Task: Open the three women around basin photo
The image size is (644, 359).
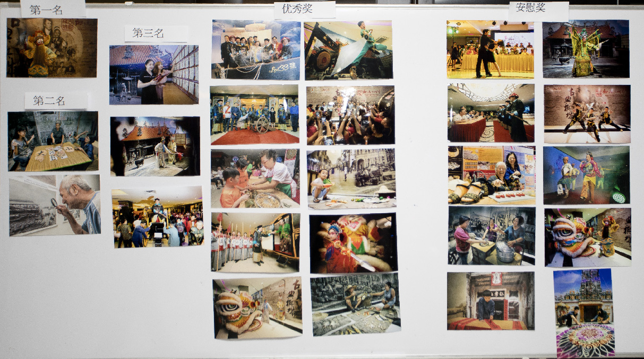Action: (x=492, y=235)
